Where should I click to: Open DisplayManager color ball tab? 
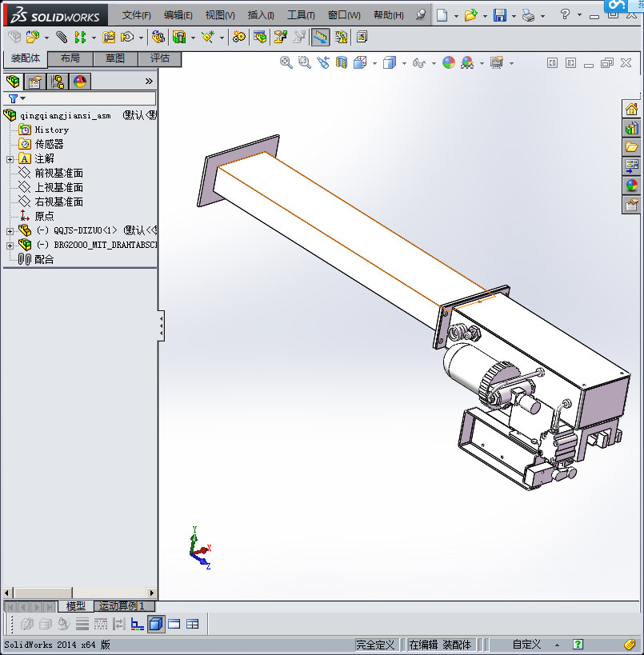80,82
